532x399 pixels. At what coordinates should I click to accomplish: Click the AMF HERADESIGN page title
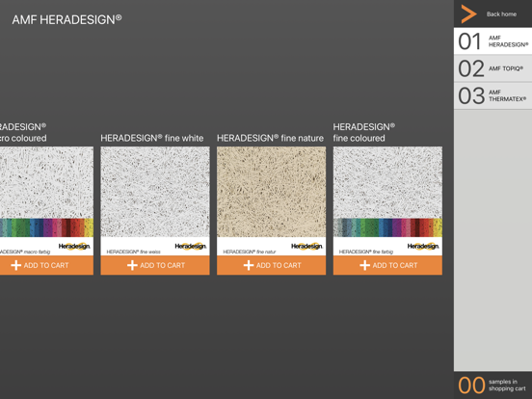66,19
